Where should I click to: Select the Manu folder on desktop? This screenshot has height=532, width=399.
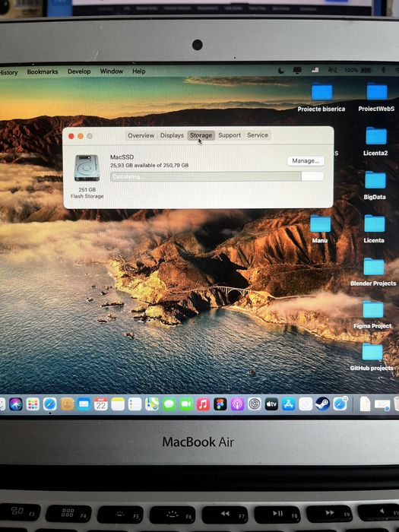320,230
